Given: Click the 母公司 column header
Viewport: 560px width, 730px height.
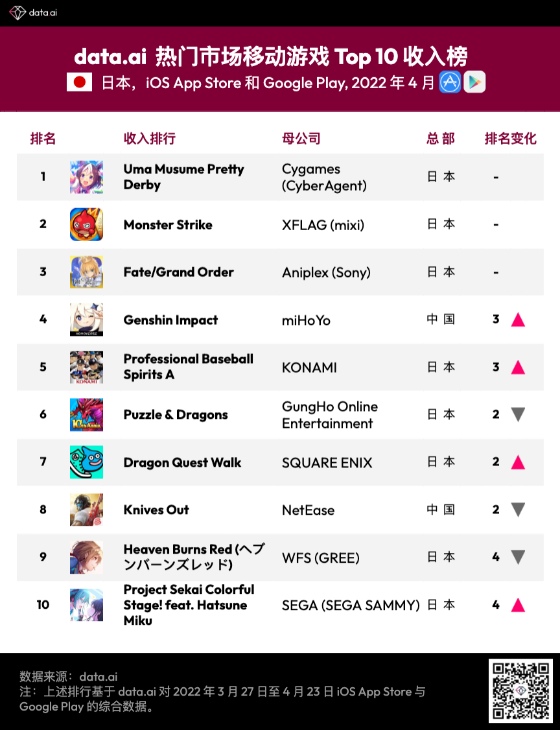Looking at the screenshot, I should click(301, 139).
